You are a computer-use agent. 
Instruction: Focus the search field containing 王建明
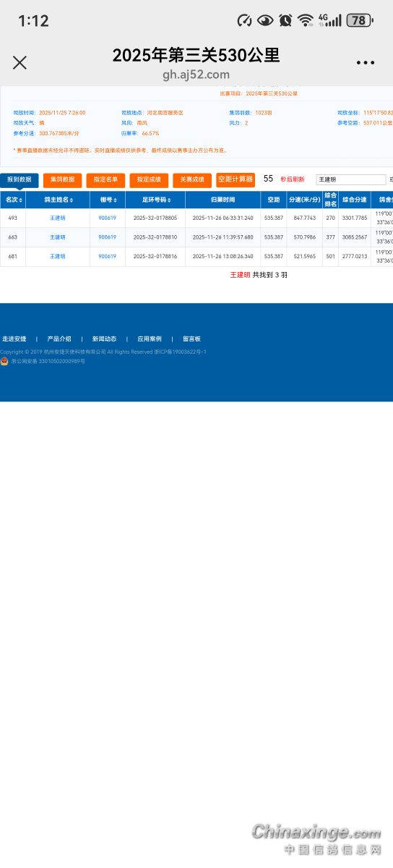point(351,179)
